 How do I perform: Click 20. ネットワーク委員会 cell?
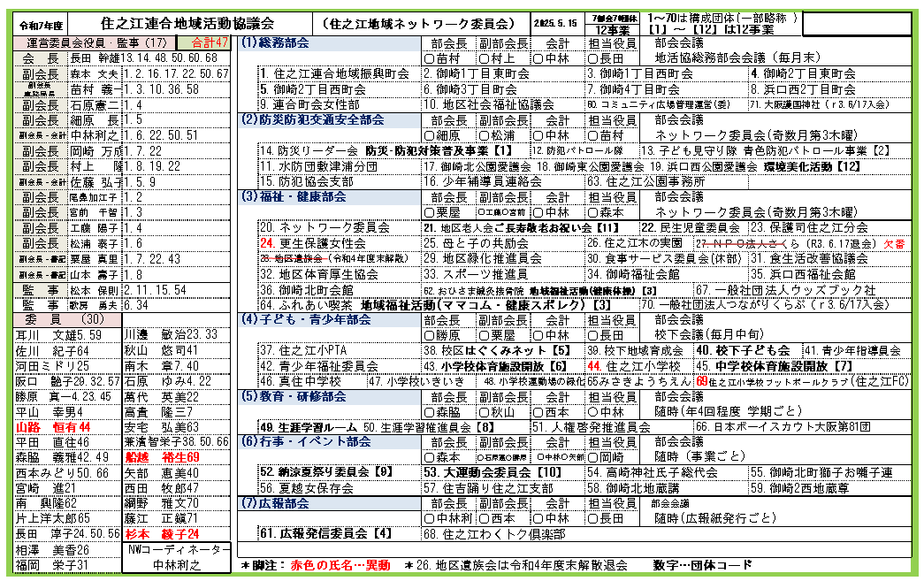tap(325, 227)
